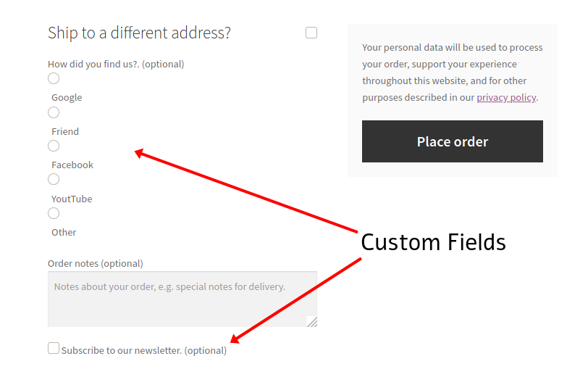Open the privacy policy link

(x=506, y=98)
